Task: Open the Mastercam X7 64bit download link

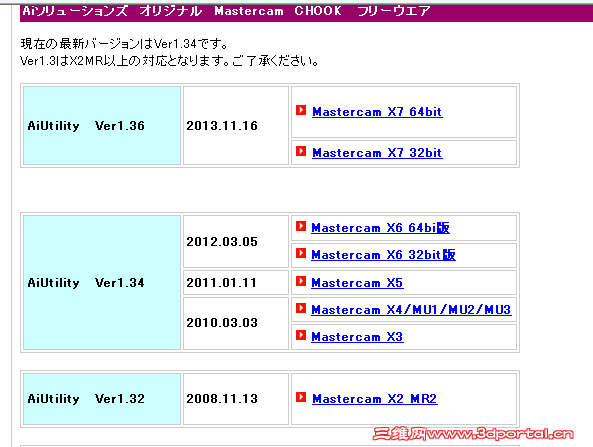Action: (377, 112)
